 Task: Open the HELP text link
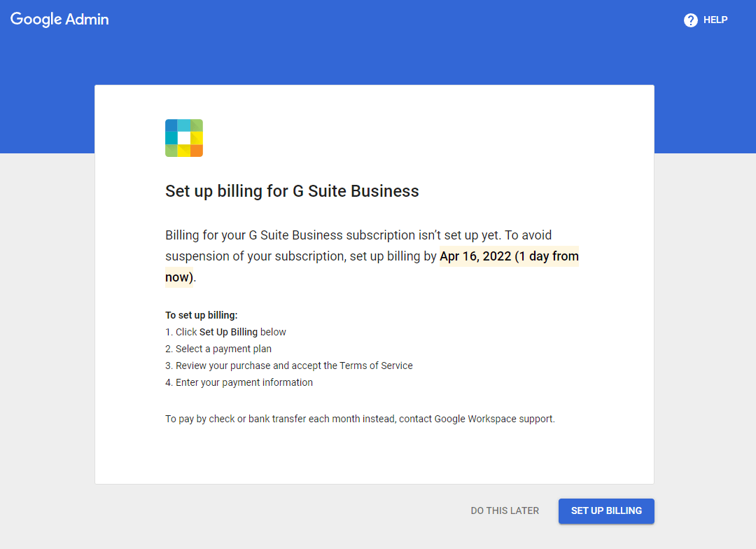click(x=715, y=20)
